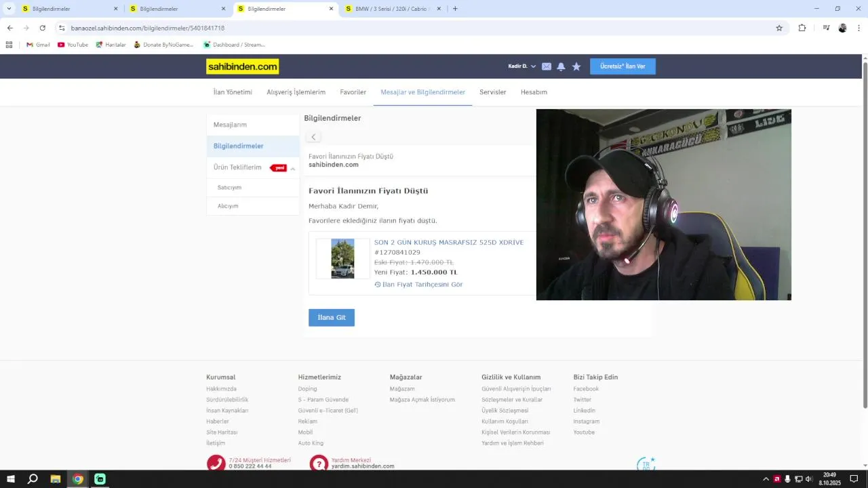
Task: Open the Hesabım tab
Action: [x=534, y=92]
